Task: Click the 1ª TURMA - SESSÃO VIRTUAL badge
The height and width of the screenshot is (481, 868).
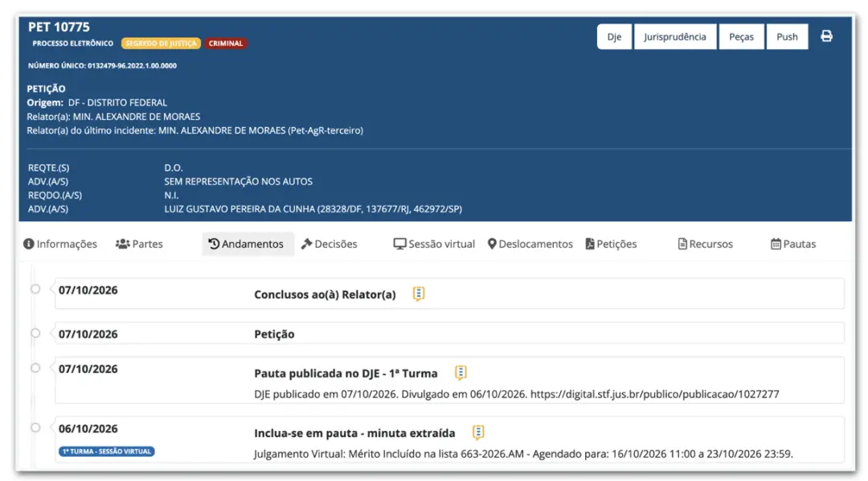Action: pyautogui.click(x=106, y=451)
